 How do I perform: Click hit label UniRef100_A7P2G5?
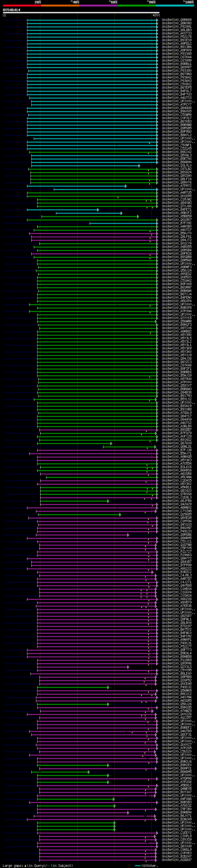177,748
